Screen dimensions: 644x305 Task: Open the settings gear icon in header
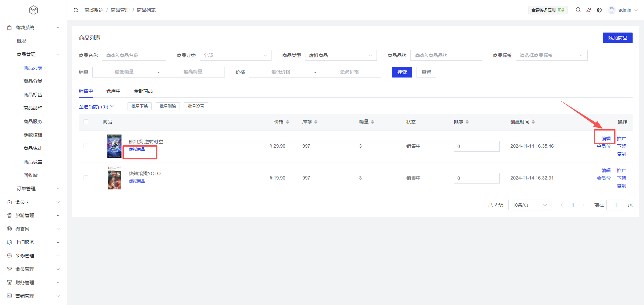click(x=599, y=10)
